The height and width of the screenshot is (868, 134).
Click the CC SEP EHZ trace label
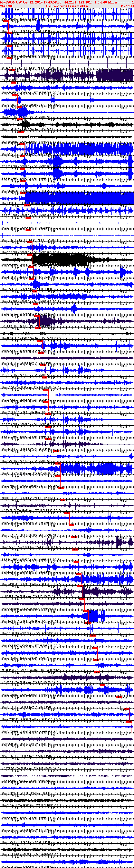[x=31, y=314]
